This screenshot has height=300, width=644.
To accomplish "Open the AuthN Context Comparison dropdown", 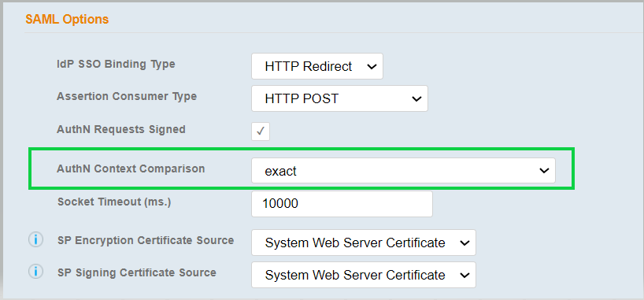I will pos(403,171).
